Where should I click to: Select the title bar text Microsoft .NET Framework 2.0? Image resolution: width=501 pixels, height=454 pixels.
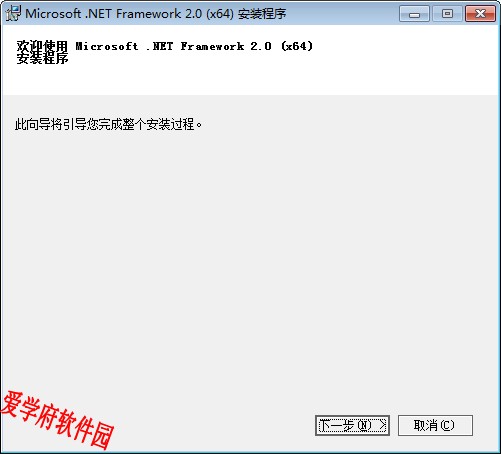point(113,14)
